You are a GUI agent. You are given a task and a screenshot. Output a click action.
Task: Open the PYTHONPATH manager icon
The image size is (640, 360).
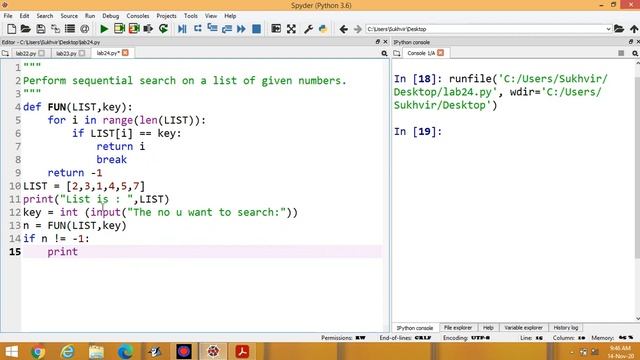pyautogui.click(x=323, y=29)
